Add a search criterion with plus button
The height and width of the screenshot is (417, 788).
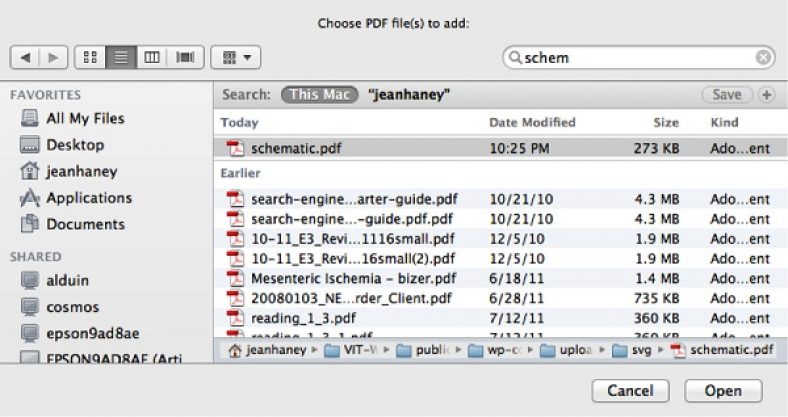pyautogui.click(x=766, y=94)
